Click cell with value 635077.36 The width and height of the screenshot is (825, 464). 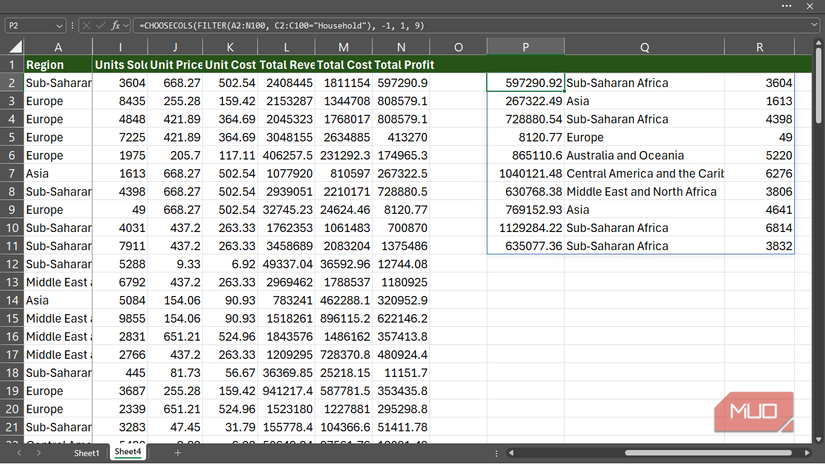[x=526, y=246]
